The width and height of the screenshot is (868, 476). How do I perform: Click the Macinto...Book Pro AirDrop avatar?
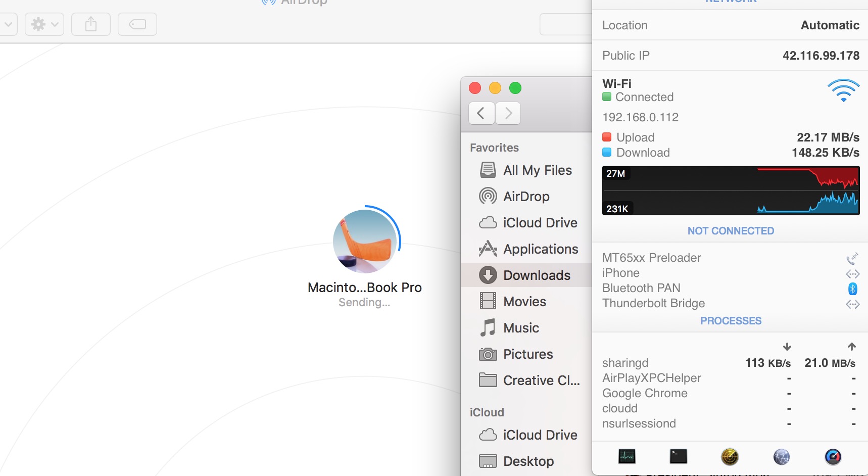(x=365, y=242)
